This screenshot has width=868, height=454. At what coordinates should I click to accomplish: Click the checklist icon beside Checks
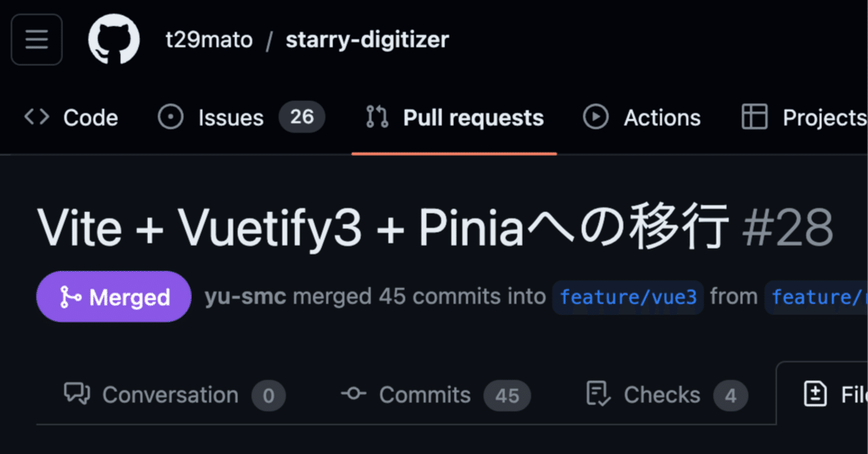(x=597, y=394)
